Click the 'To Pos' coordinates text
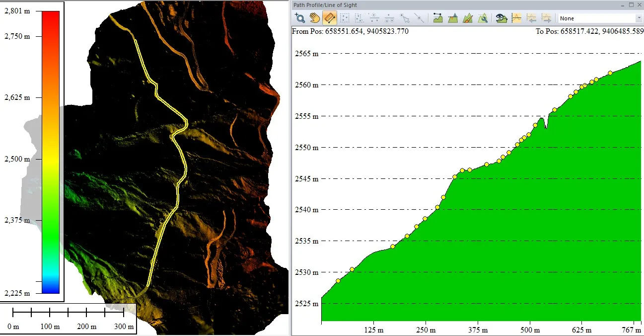Image resolution: width=644 pixels, height=336 pixels. 589,31
